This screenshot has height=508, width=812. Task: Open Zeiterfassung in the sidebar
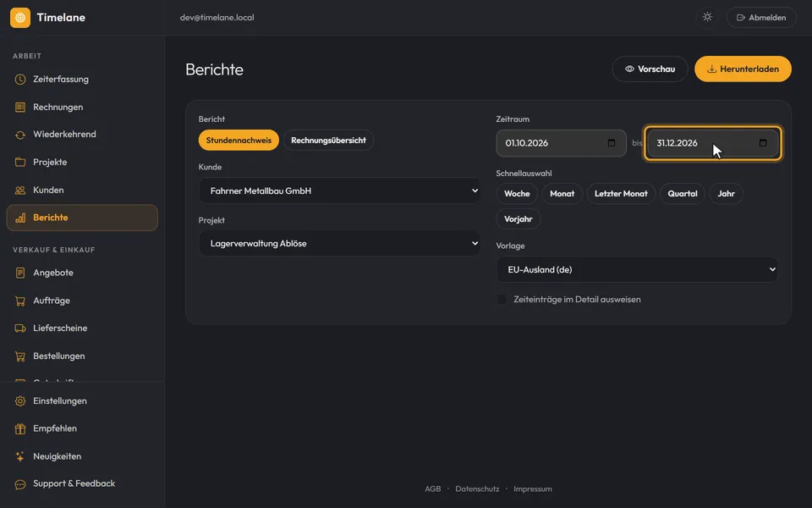82,80
